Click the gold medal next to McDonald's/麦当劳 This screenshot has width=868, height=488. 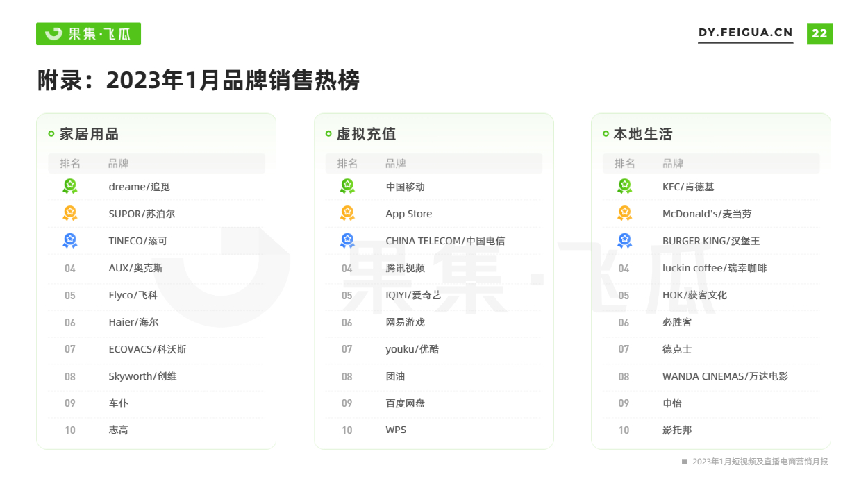coord(624,213)
